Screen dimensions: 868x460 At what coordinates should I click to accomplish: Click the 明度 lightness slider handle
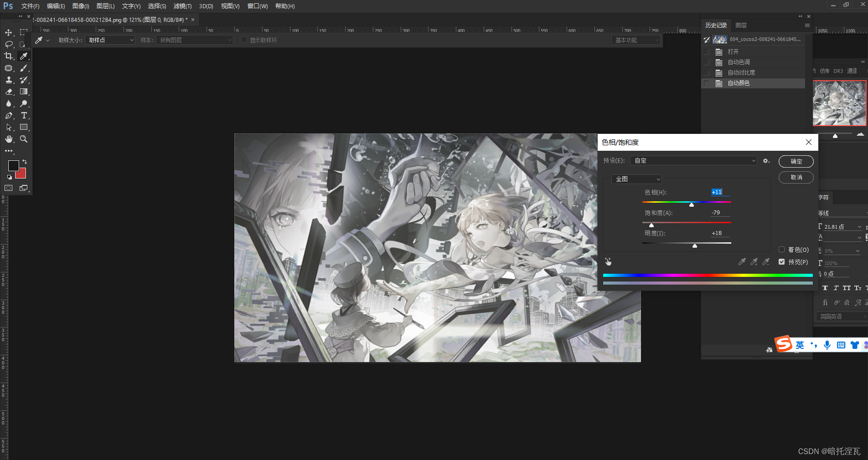[x=695, y=245]
